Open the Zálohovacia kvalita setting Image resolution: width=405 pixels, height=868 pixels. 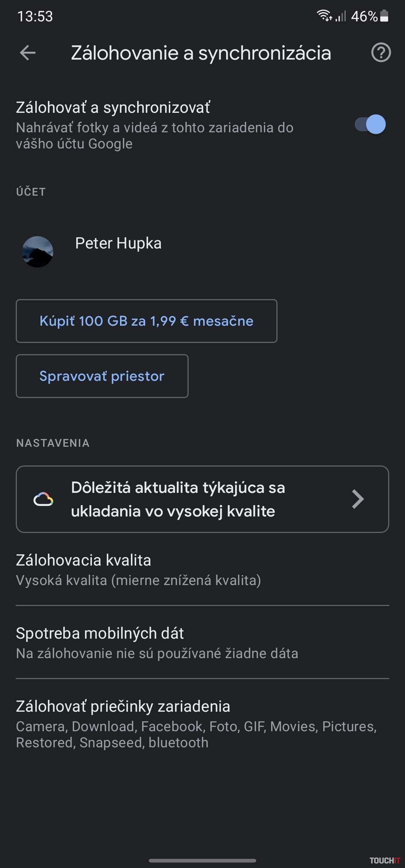(x=202, y=570)
